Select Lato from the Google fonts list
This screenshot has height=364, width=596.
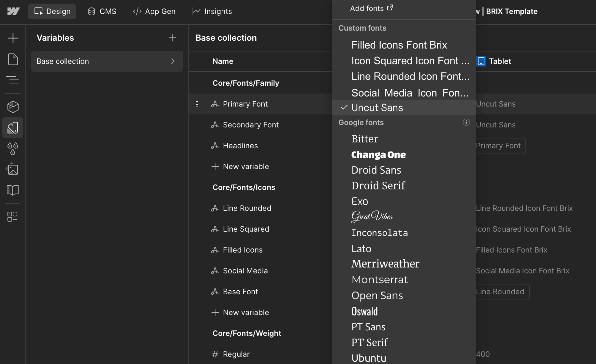pos(361,248)
